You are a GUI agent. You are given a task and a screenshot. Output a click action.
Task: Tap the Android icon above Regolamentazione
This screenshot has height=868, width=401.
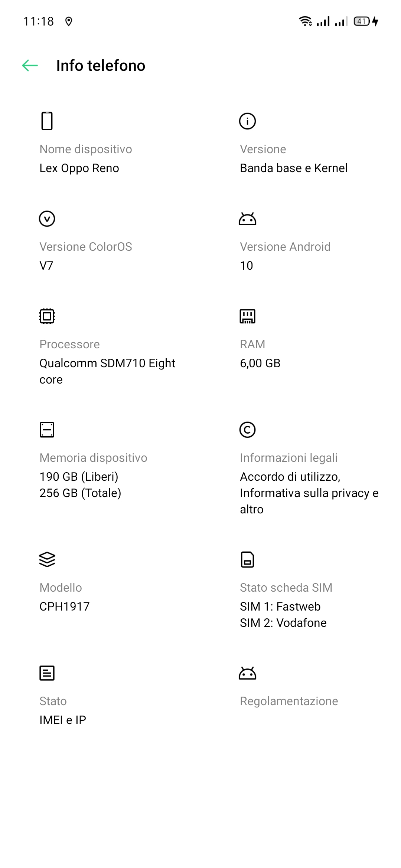(x=247, y=673)
